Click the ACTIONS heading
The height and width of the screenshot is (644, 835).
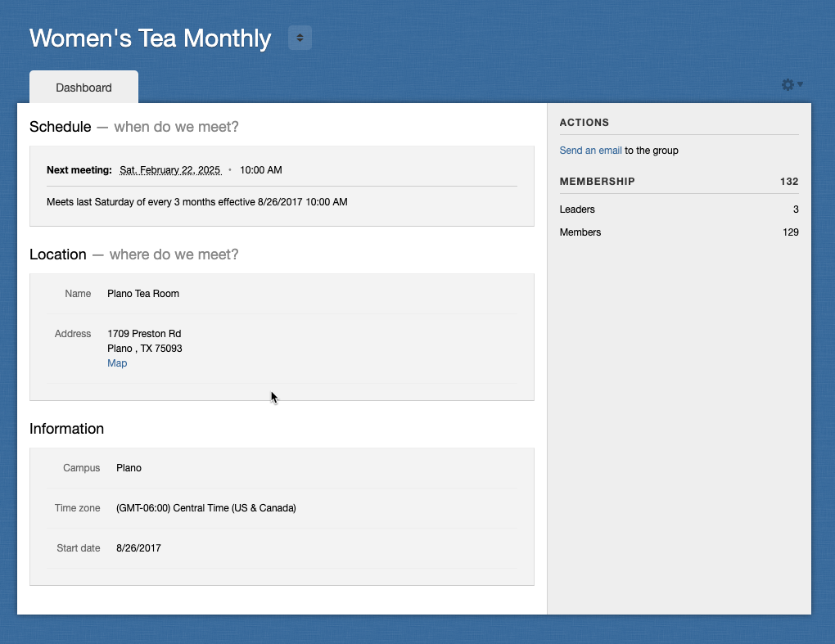(x=584, y=123)
